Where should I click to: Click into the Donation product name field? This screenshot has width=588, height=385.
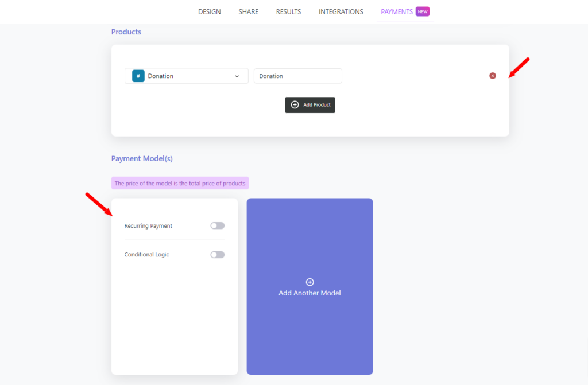pos(298,76)
